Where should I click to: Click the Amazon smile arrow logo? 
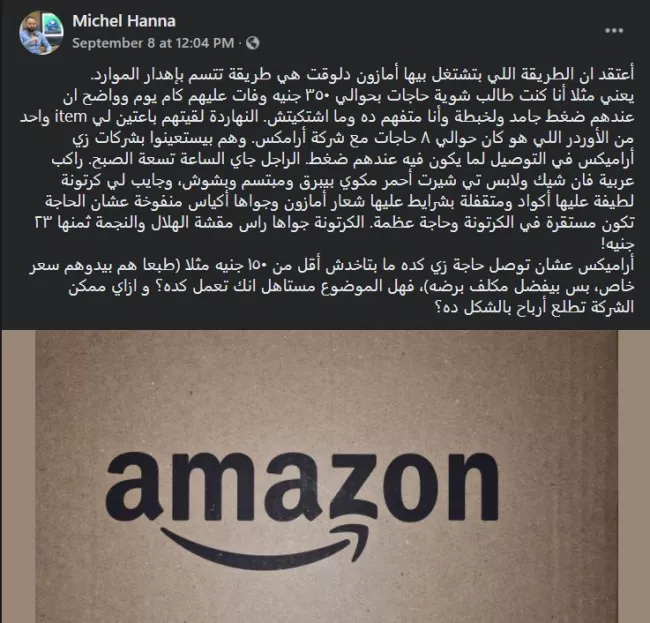[264, 546]
